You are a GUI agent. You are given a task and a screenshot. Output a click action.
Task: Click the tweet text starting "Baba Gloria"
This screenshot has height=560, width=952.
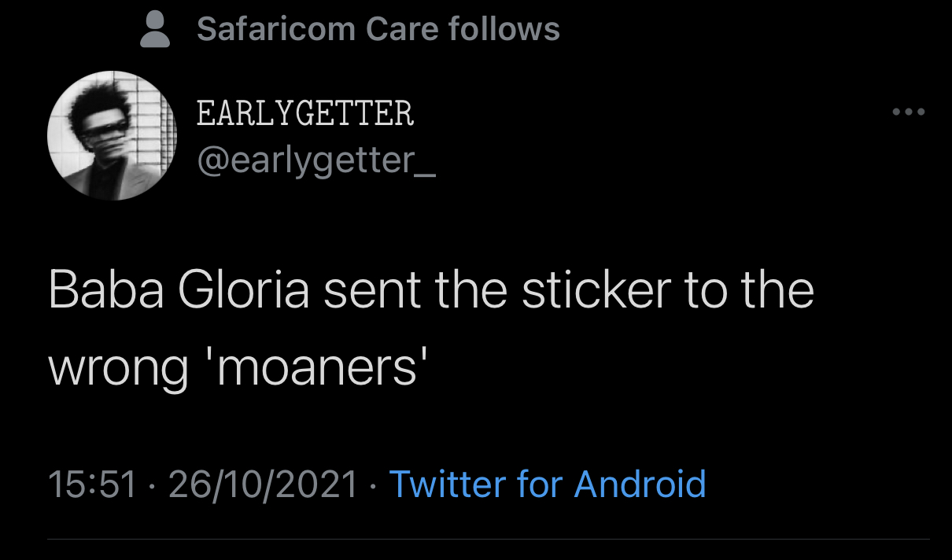click(431, 329)
